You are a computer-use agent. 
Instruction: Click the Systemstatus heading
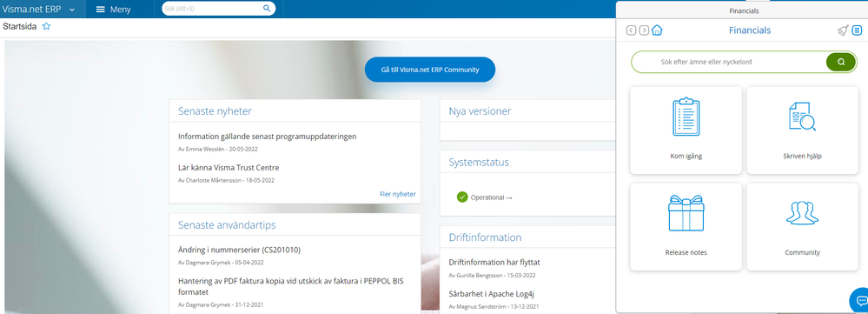479,163
